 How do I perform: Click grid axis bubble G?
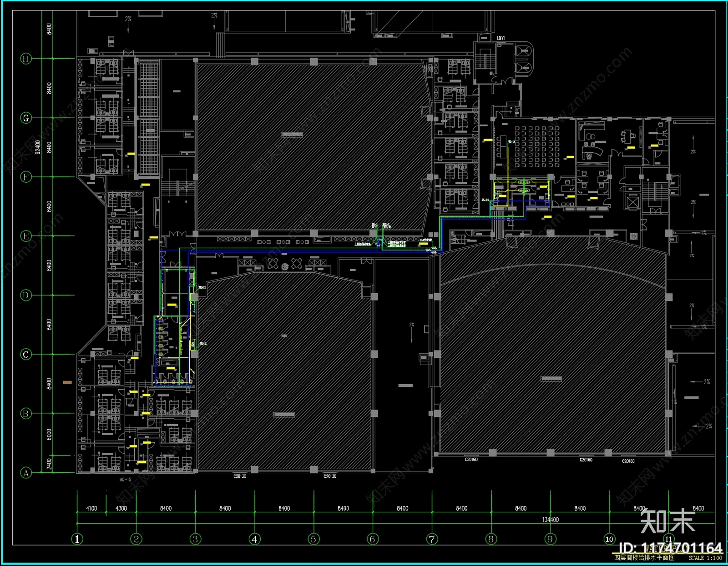coord(26,118)
